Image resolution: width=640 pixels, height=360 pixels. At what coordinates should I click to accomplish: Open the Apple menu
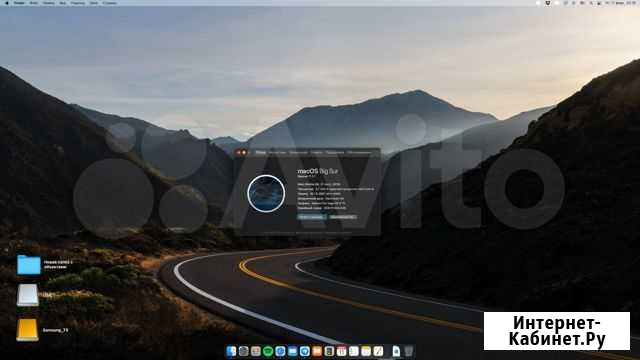point(7,3)
